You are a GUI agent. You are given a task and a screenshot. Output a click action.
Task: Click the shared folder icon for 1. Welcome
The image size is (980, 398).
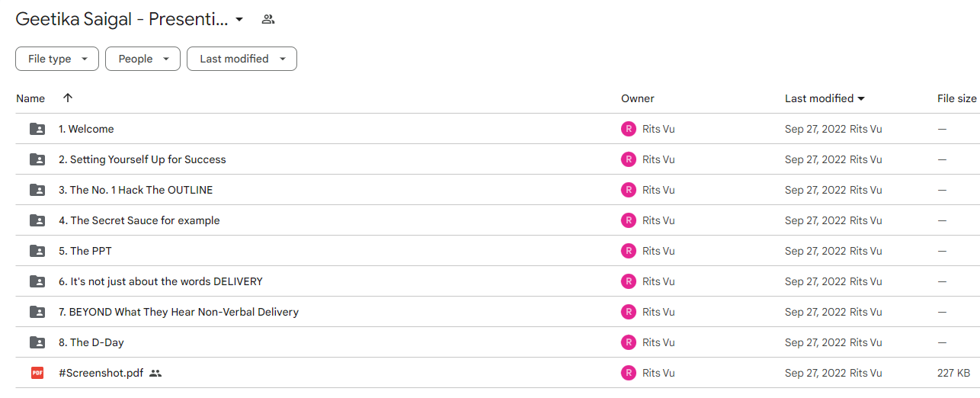[x=37, y=129]
